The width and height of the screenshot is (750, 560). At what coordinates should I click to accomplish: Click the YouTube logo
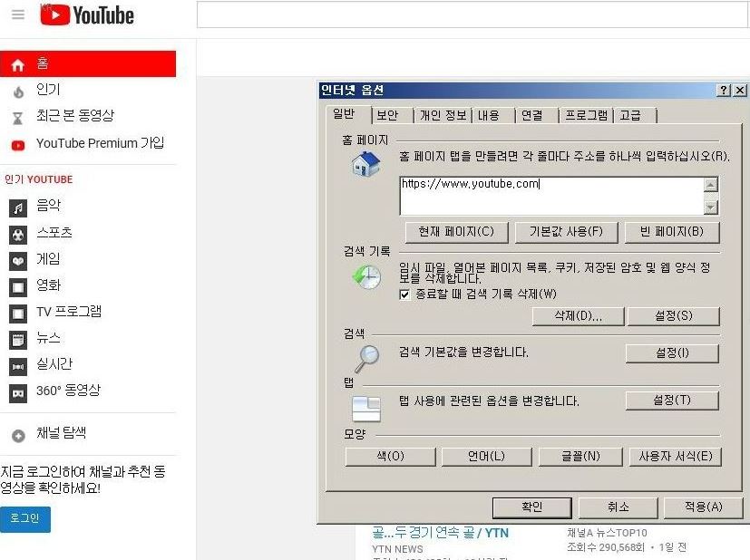[x=87, y=14]
